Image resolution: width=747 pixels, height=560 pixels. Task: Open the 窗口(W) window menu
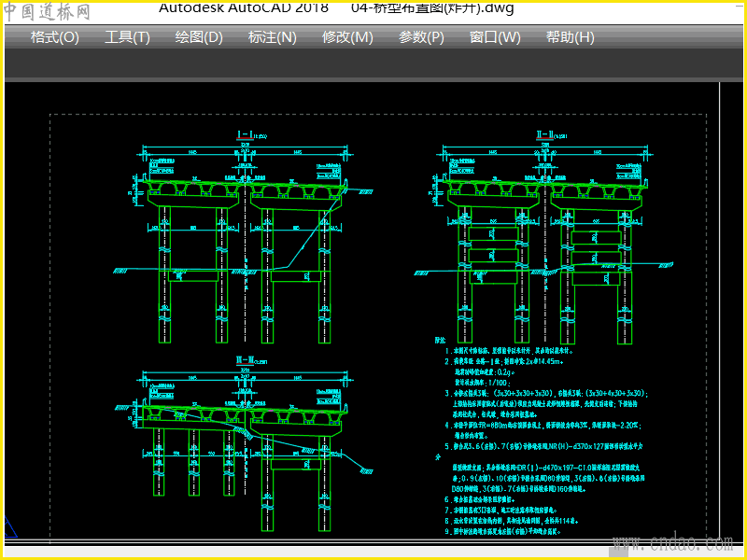click(495, 37)
